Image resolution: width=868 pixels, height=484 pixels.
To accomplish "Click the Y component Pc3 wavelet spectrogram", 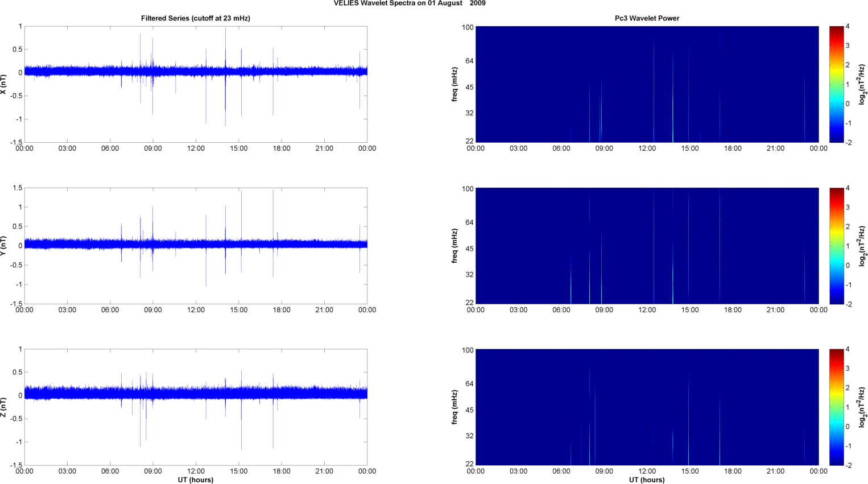I will point(647,246).
